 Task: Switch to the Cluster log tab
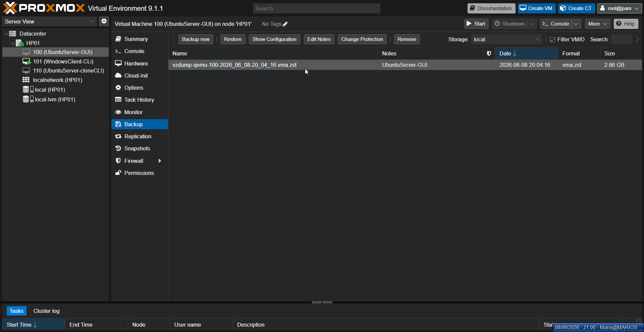46,311
